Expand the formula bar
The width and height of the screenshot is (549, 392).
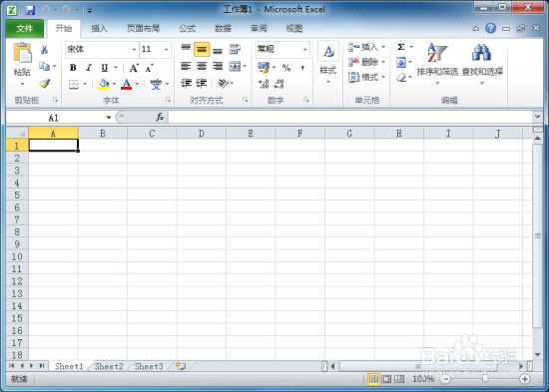pyautogui.click(x=537, y=117)
